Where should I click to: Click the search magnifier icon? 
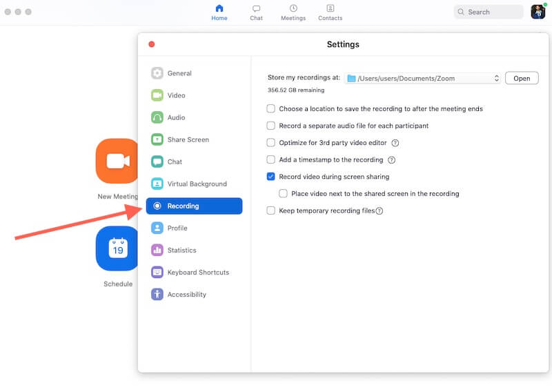pos(461,12)
